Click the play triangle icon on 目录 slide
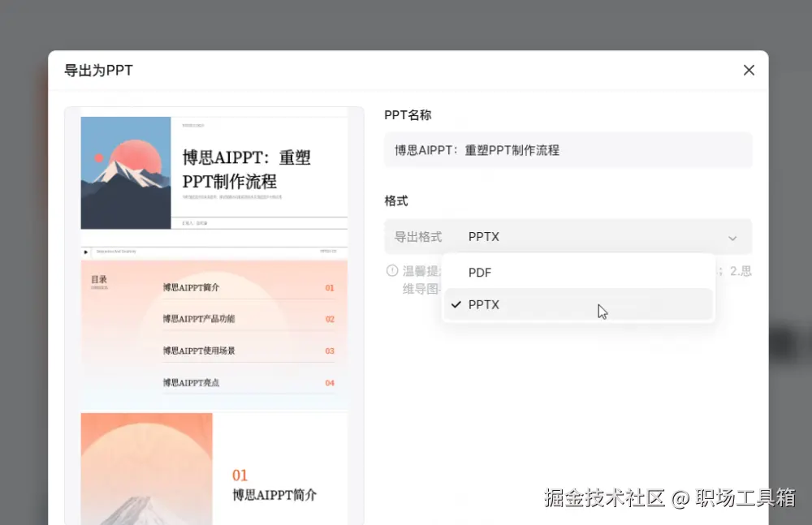 (x=85, y=252)
